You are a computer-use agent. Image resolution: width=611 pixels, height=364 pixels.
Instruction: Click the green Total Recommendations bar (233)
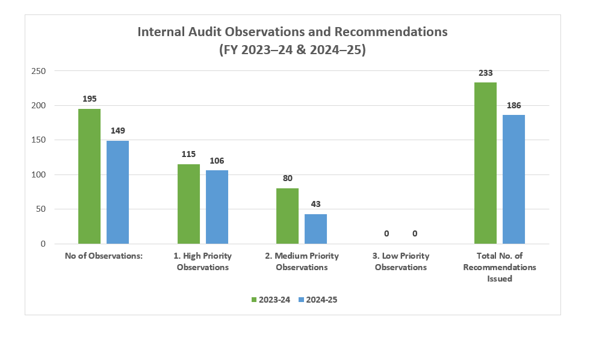point(485,163)
